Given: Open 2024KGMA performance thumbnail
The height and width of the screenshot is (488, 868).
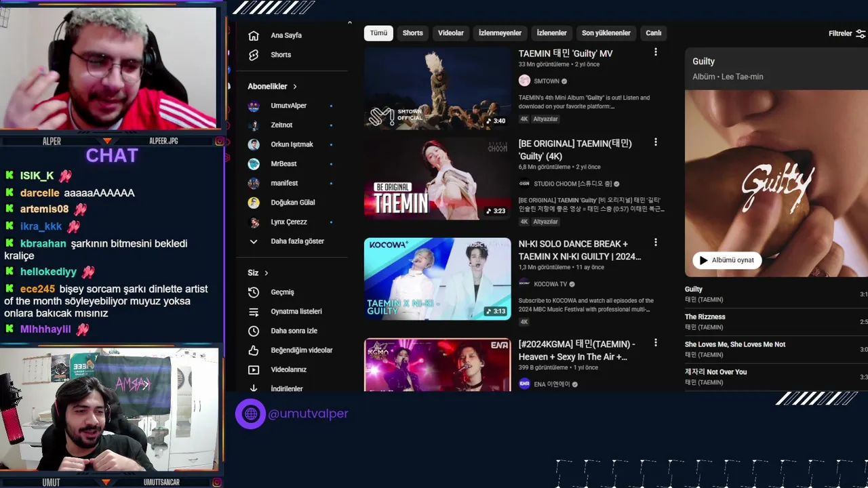Looking at the screenshot, I should click(x=437, y=365).
